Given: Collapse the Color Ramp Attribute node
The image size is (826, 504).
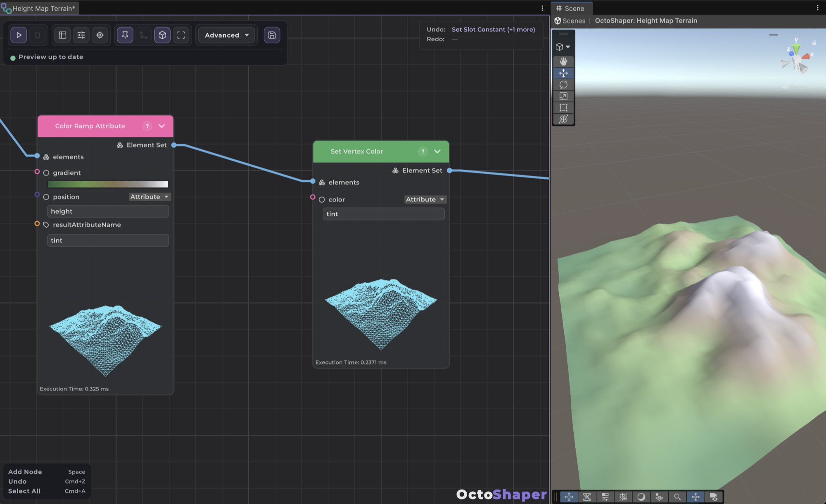Looking at the screenshot, I should tap(162, 126).
